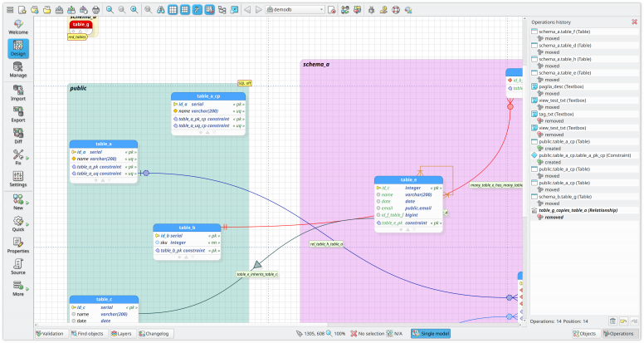Clear operations history with trash icon
This screenshot has width=644, height=343.
612,321
